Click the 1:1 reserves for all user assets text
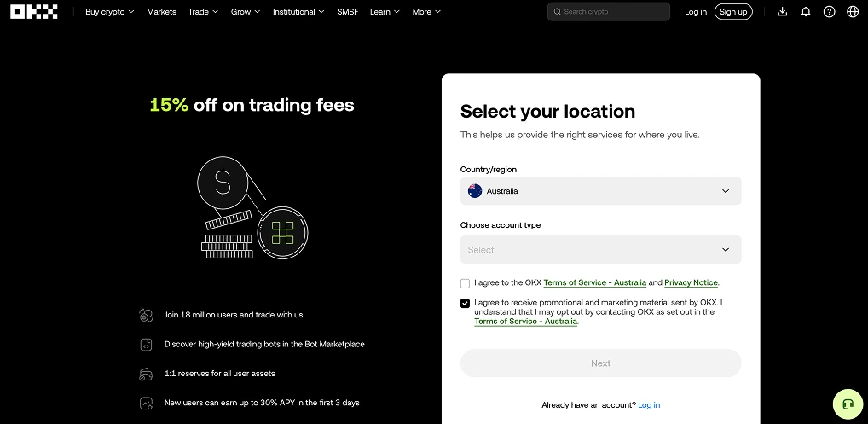This screenshot has height=424, width=868. pos(220,374)
